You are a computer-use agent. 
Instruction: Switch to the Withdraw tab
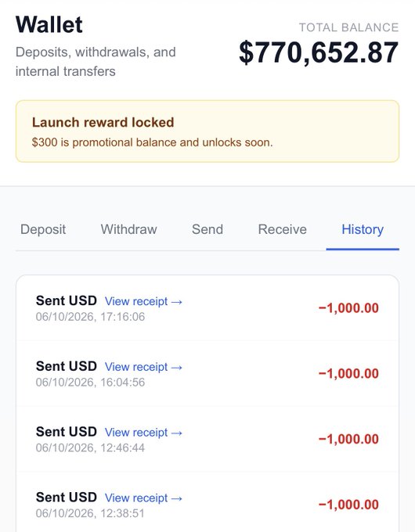(128, 230)
